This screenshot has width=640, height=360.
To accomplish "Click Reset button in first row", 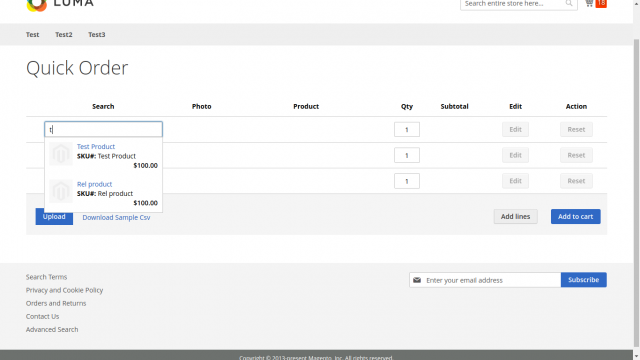I will pyautogui.click(x=576, y=129).
